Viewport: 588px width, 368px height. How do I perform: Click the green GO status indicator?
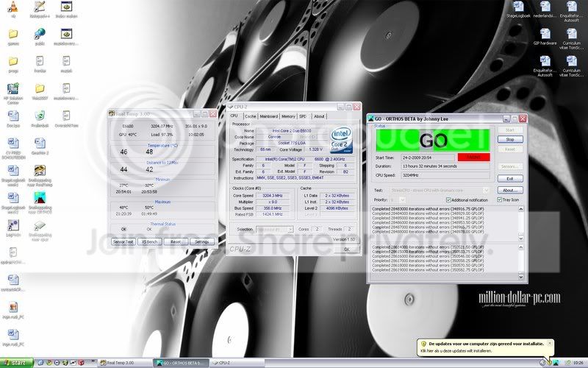433,141
